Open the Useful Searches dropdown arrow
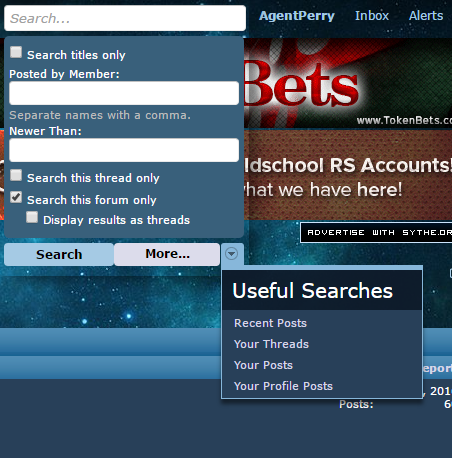Image resolution: width=452 pixels, height=458 pixels. coord(232,254)
